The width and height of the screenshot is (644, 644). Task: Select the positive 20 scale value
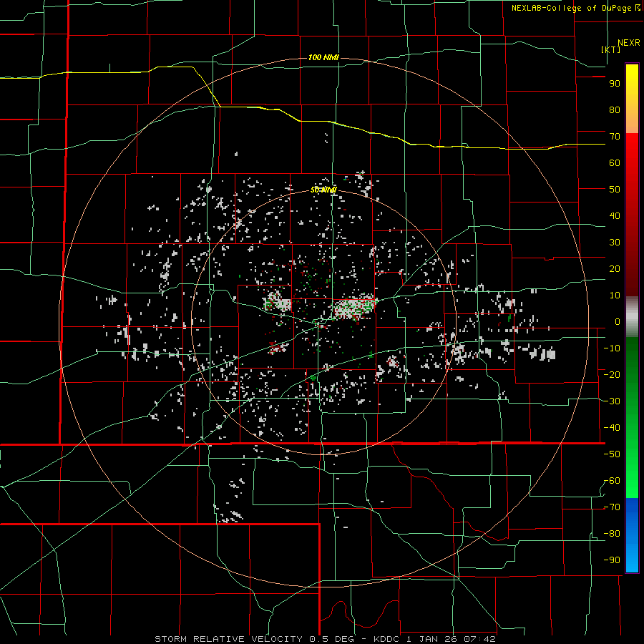tap(615, 269)
